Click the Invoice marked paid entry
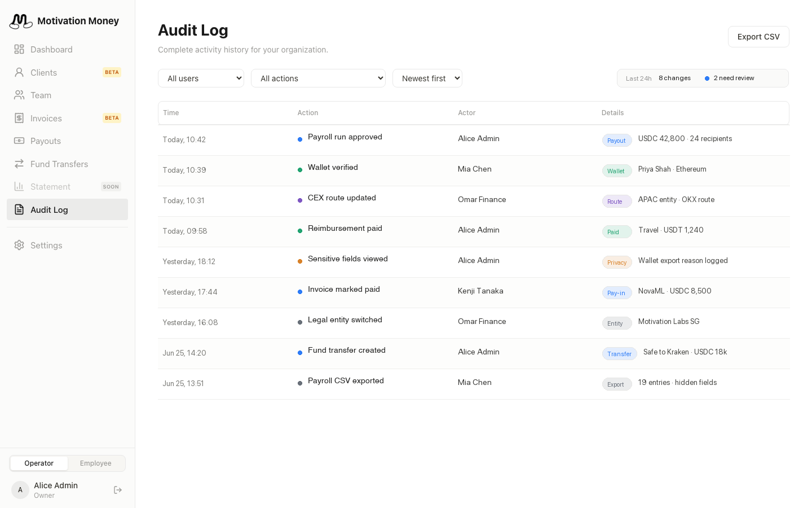 click(x=344, y=290)
